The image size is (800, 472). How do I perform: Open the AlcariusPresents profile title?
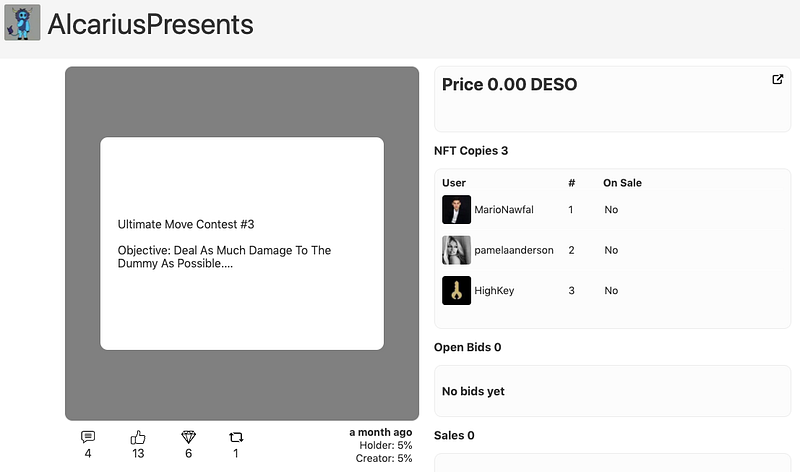pos(151,23)
